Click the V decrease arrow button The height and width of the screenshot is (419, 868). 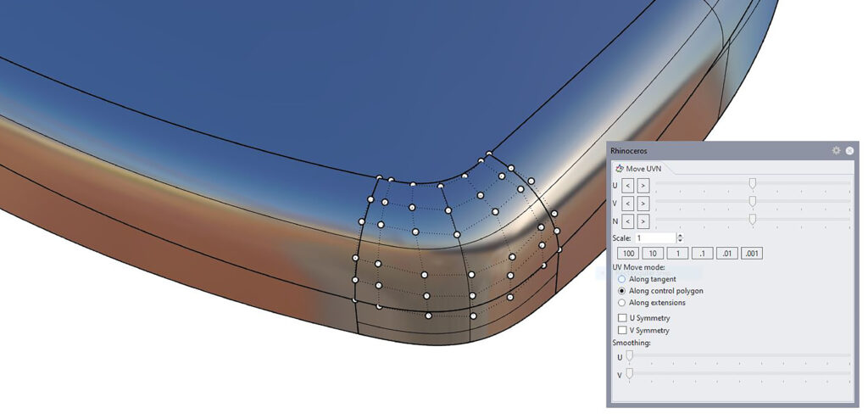(x=627, y=204)
